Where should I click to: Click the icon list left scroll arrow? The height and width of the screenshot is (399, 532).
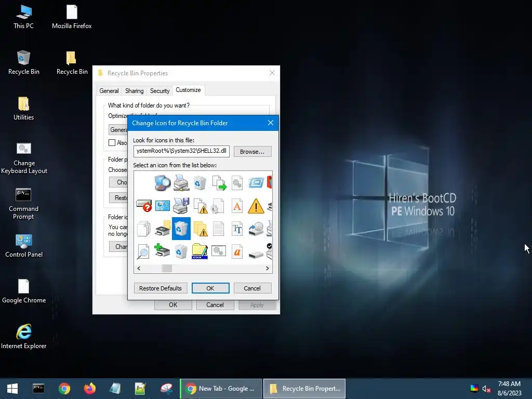pyautogui.click(x=139, y=269)
